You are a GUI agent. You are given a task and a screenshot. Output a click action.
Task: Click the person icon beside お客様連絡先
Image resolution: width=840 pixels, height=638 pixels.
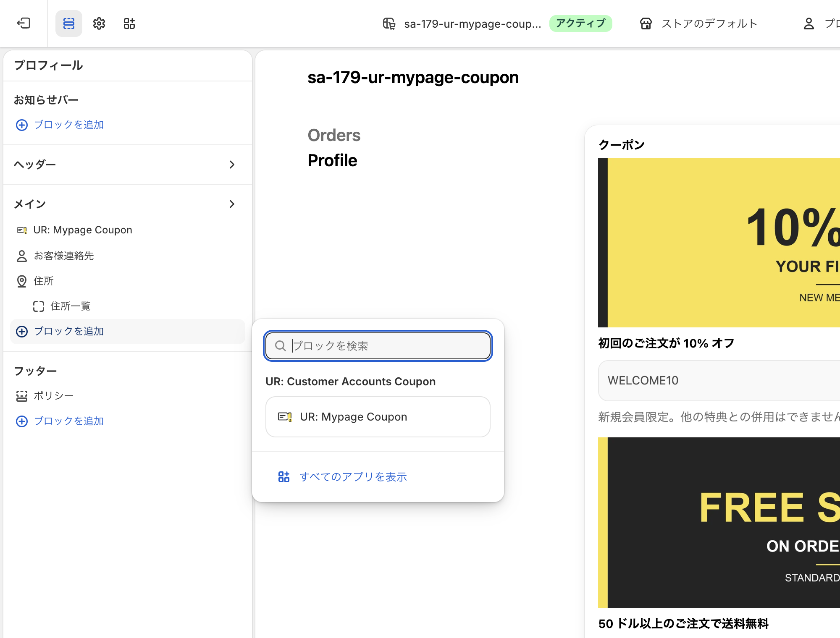[x=22, y=256]
